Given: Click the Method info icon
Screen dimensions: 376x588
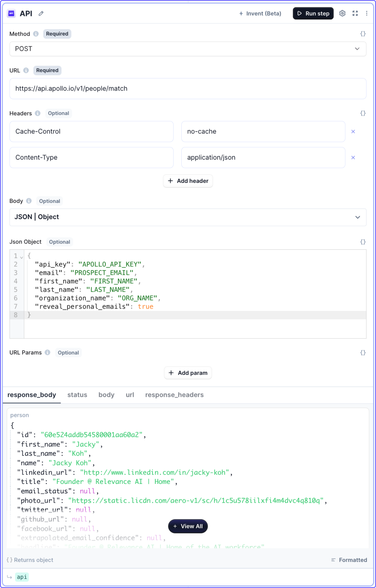Looking at the screenshot, I should pos(36,34).
